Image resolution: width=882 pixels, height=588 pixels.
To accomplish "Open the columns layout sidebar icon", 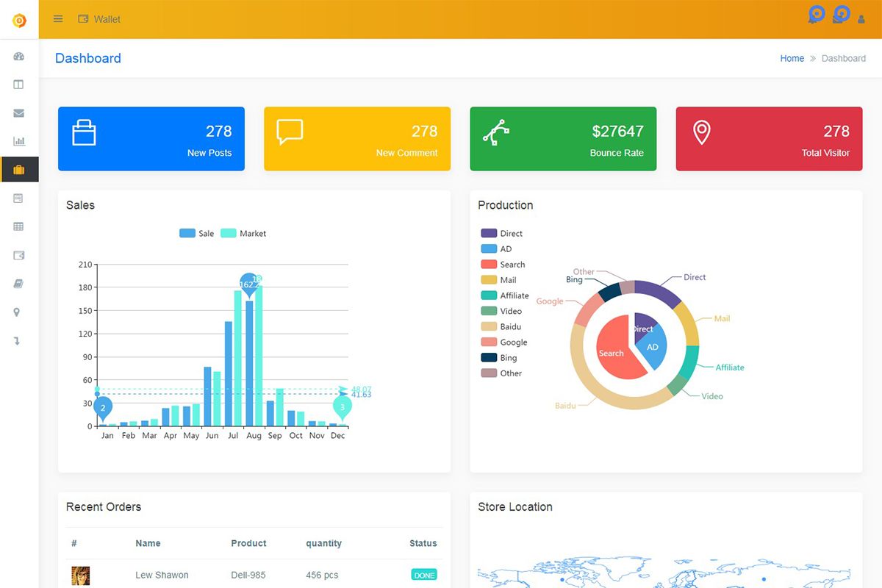I will [19, 85].
